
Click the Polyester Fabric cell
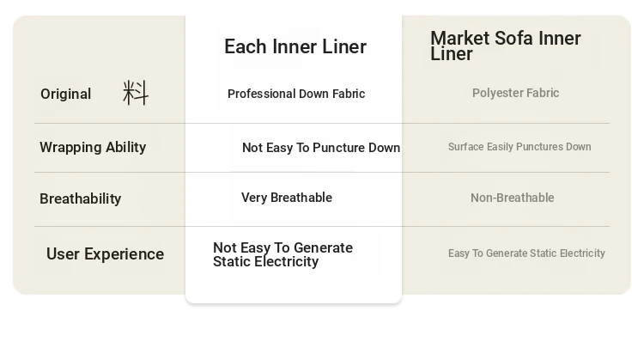[515, 93]
